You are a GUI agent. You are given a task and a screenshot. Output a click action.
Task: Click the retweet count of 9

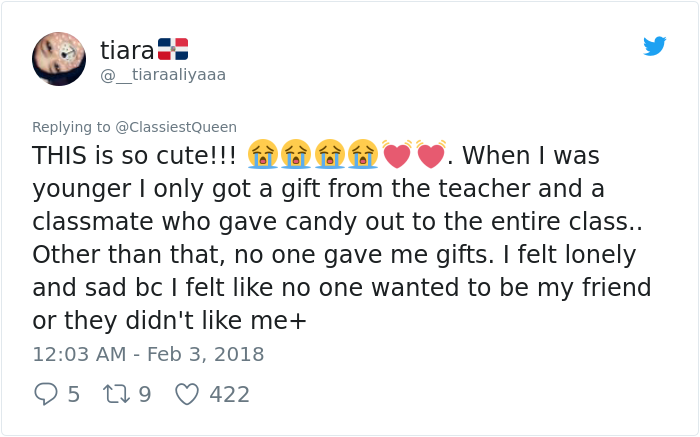click(x=144, y=394)
